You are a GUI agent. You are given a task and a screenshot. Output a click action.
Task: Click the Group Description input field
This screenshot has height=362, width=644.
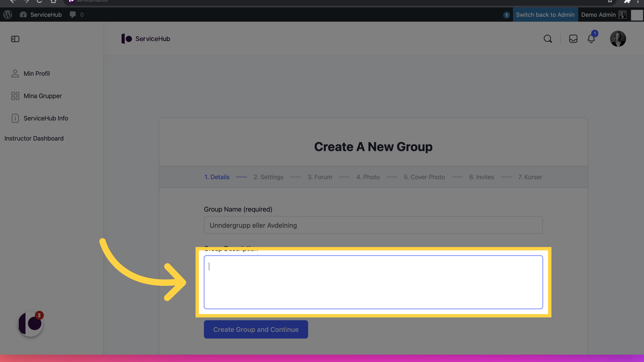point(373,282)
